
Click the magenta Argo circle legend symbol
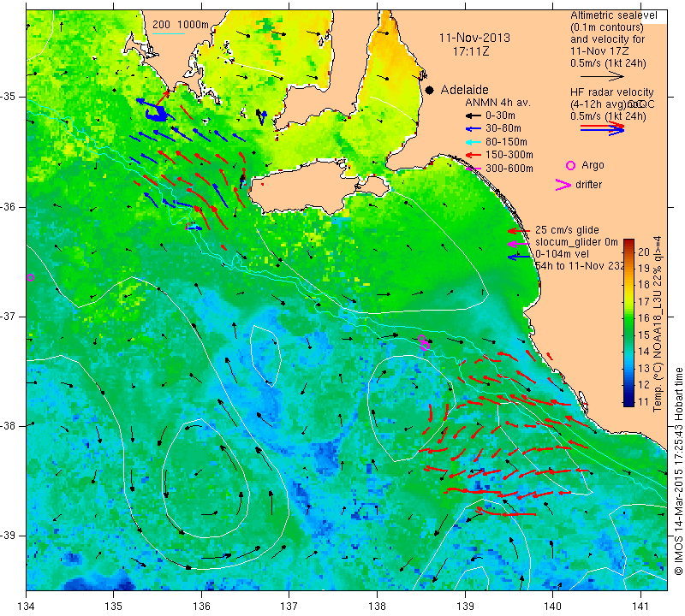pos(570,165)
